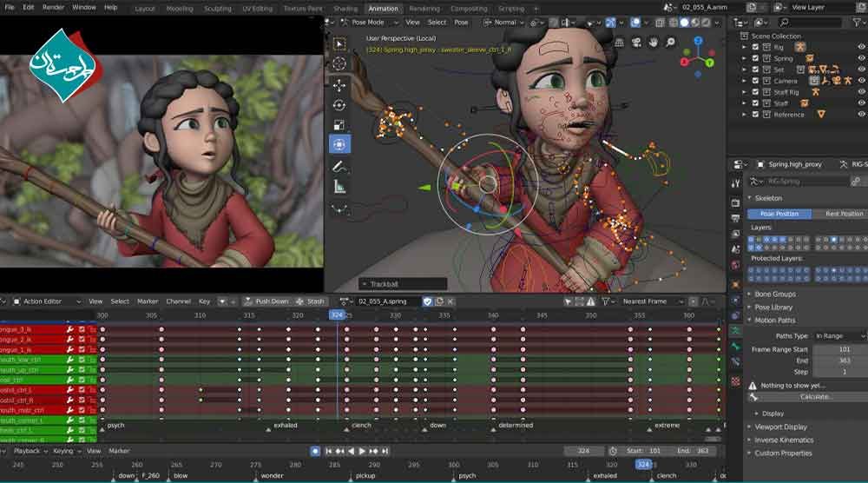Open the Action Editor mode dropdown

(x=47, y=301)
